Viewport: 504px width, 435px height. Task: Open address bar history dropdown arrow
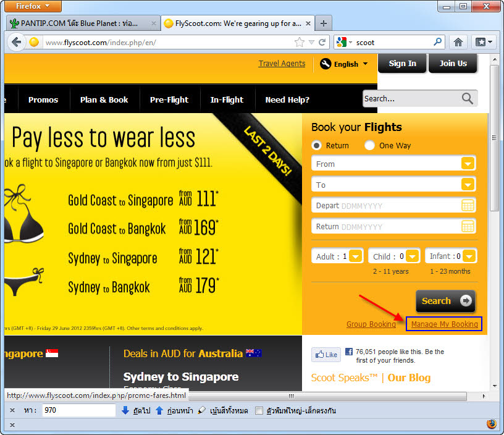pos(311,42)
